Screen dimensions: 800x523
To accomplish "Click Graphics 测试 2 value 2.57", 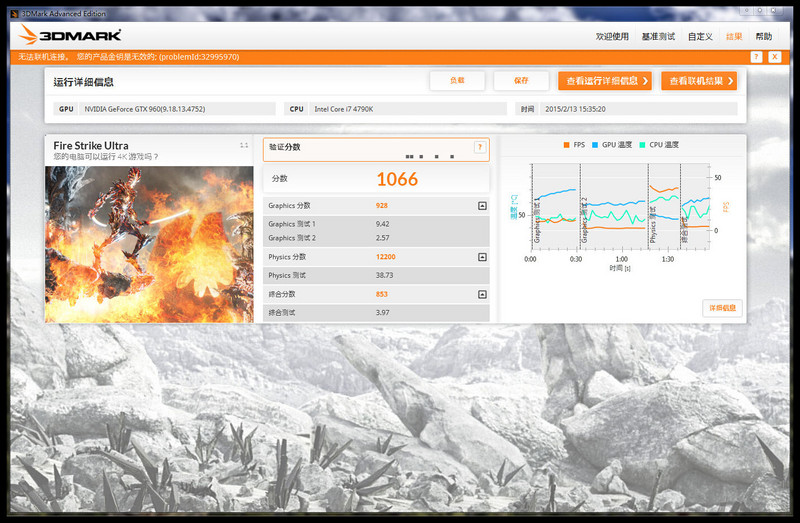I will click(383, 238).
